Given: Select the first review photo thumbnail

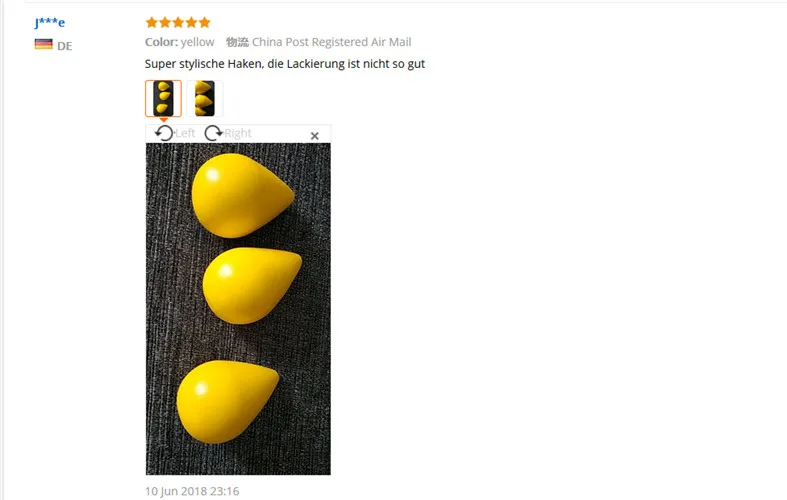Looking at the screenshot, I should coord(163,98).
